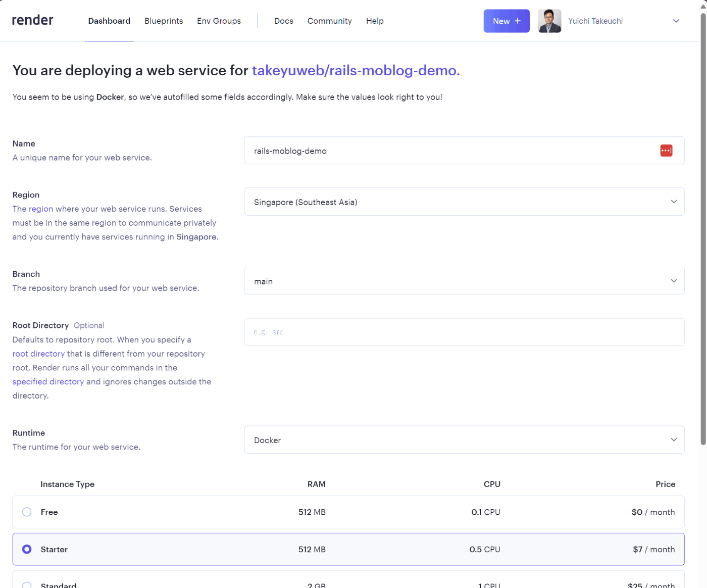
Task: Open the Help menu item
Action: click(375, 21)
